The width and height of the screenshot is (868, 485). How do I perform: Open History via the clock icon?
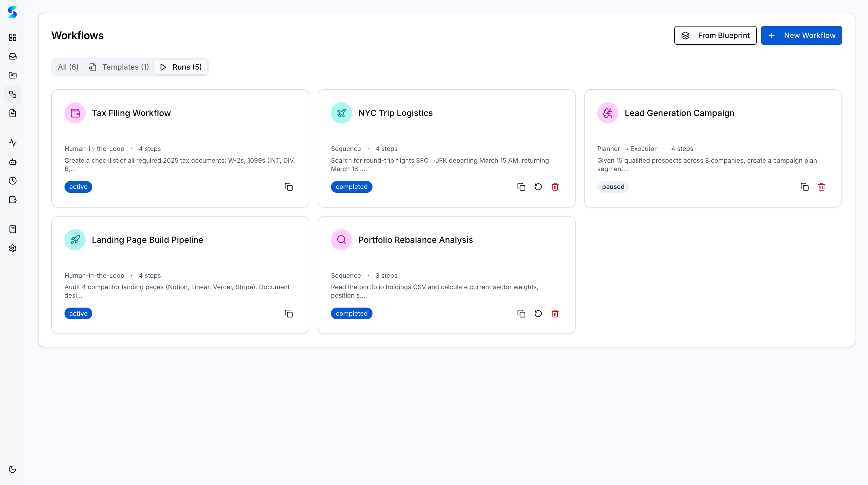tap(12, 181)
